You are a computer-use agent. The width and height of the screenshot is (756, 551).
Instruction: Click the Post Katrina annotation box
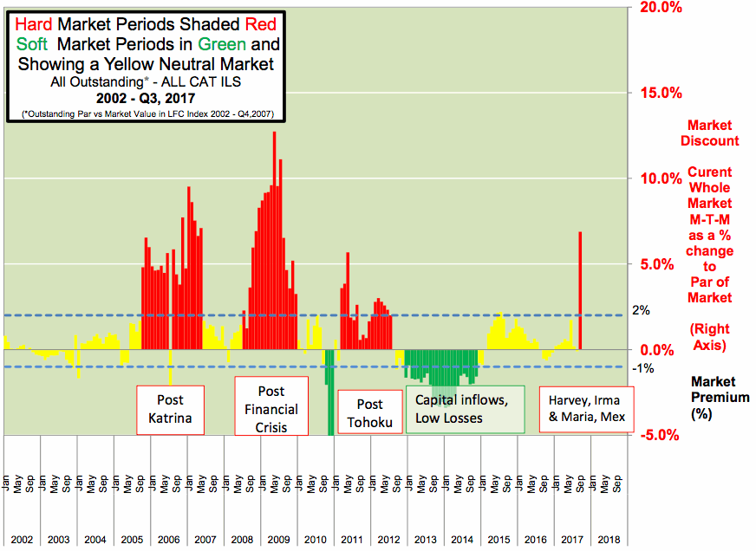pyautogui.click(x=170, y=411)
